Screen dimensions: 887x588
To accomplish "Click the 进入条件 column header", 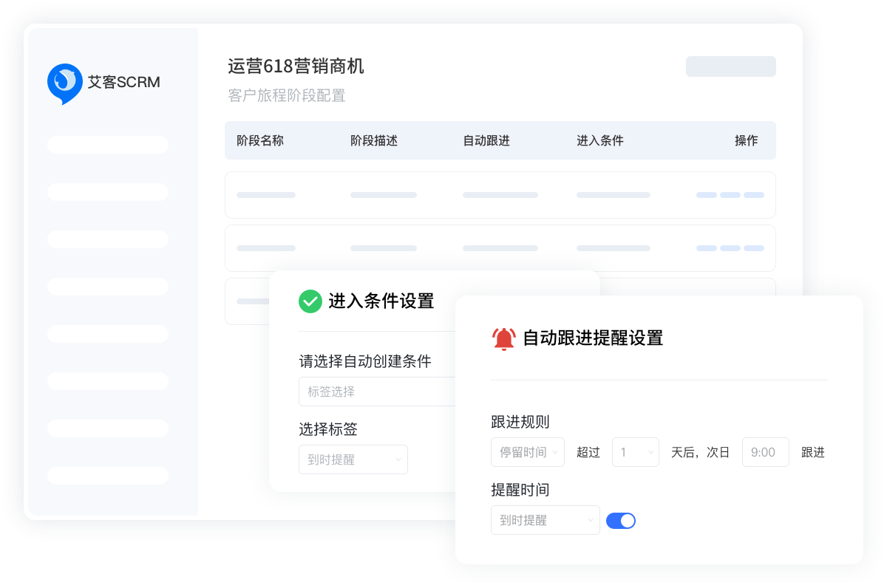I will pos(599,140).
